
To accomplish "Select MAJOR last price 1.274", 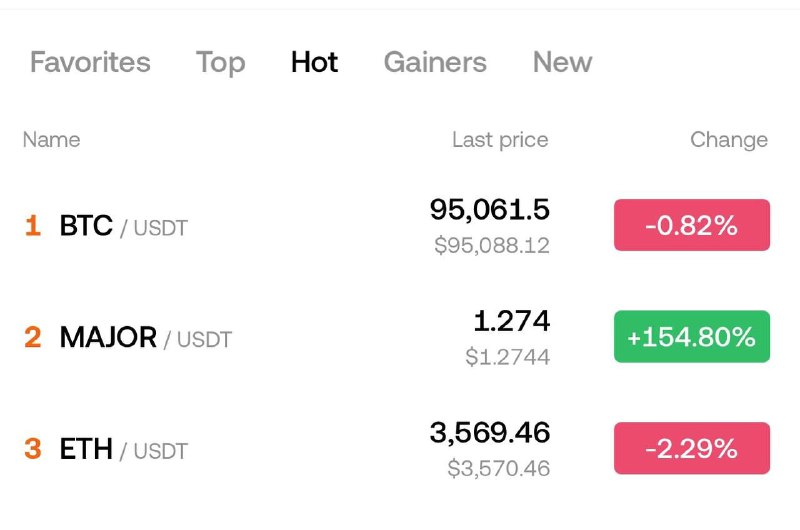I will coord(512,321).
